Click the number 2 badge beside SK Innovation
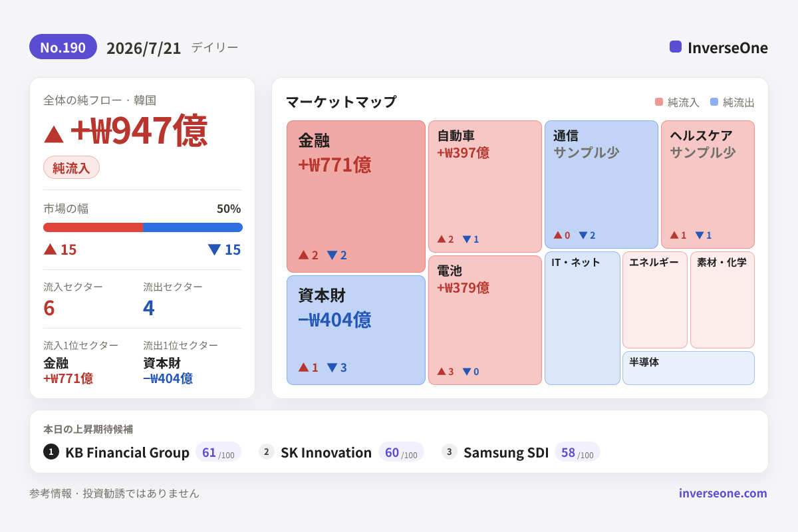 (267, 452)
